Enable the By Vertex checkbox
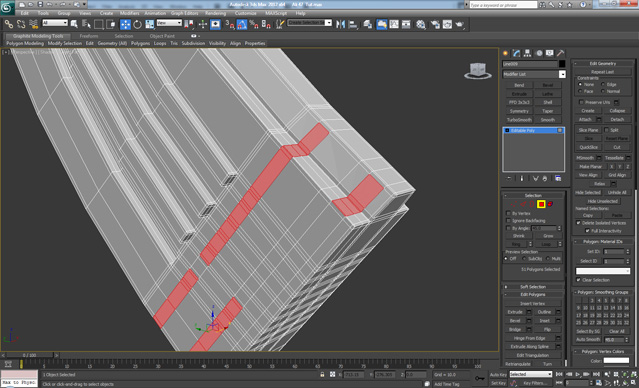The width and height of the screenshot is (639, 388). 508,214
